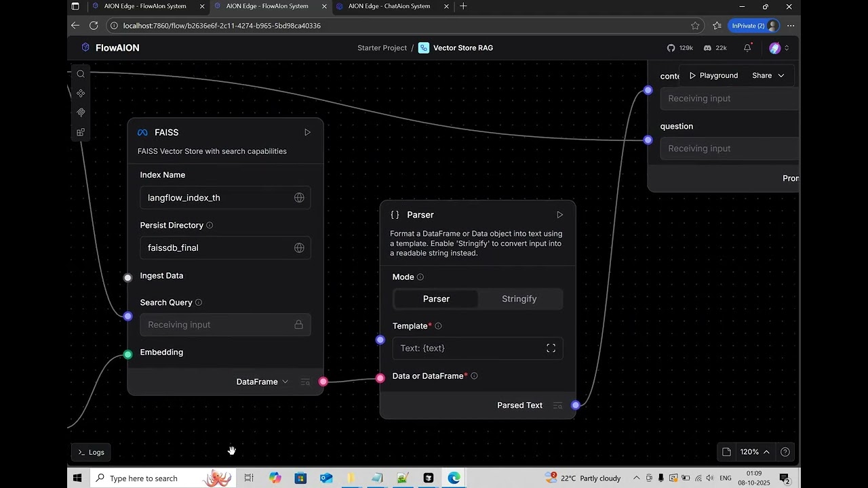The height and width of the screenshot is (488, 868).
Task: Select Parser mode in Mode toggle
Action: pos(436,299)
